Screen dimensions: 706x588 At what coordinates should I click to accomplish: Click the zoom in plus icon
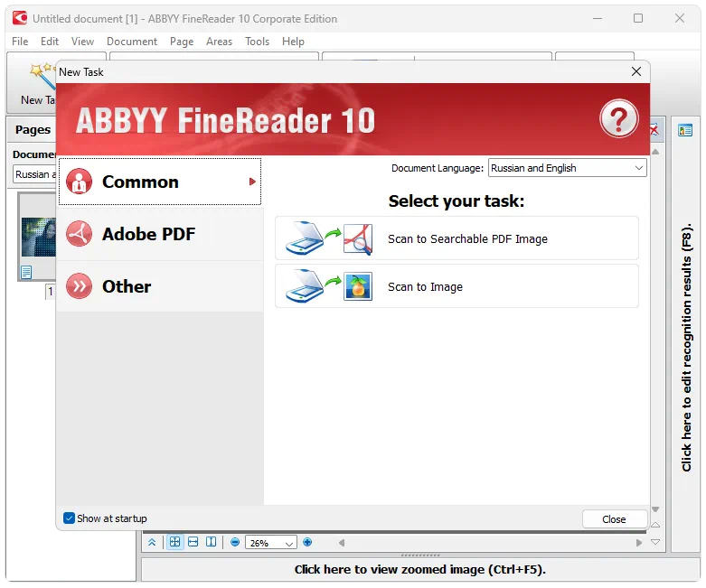coord(307,542)
